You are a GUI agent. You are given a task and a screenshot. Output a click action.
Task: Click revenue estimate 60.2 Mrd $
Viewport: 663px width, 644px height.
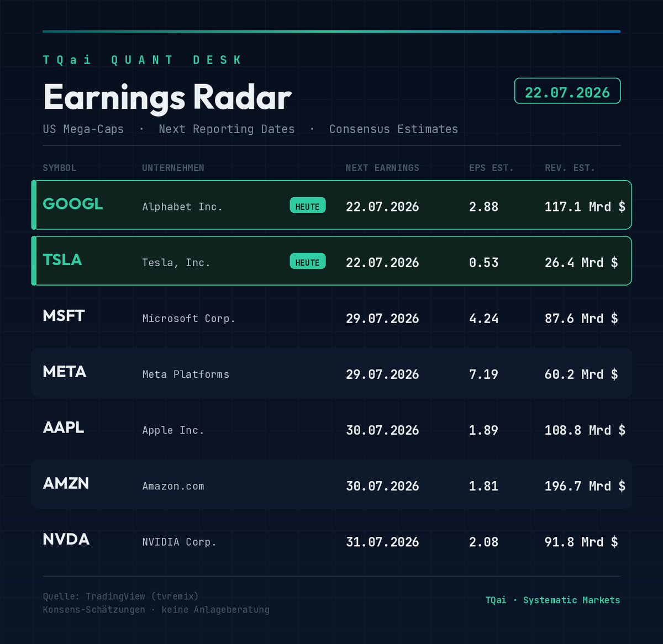click(x=581, y=374)
